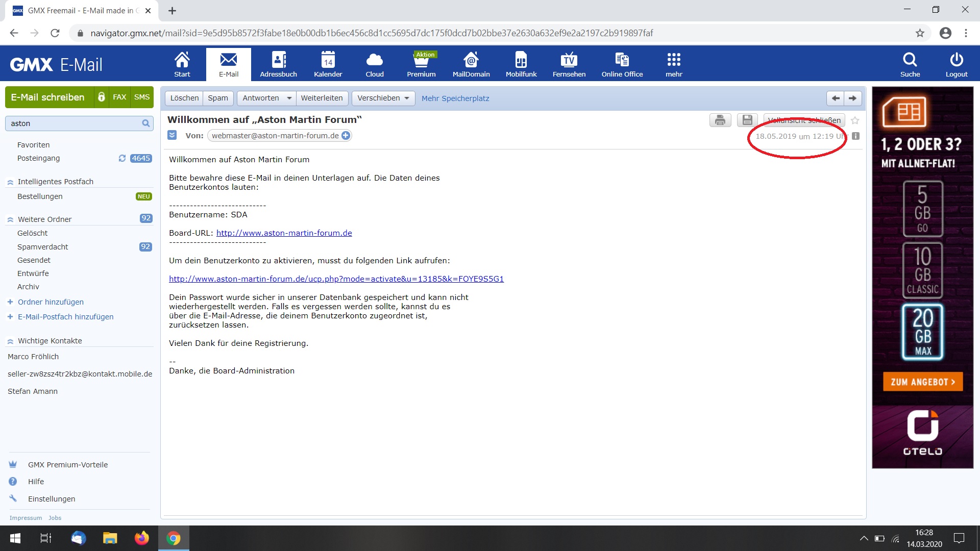Open the Start home icon in GMX navigation

(x=182, y=64)
